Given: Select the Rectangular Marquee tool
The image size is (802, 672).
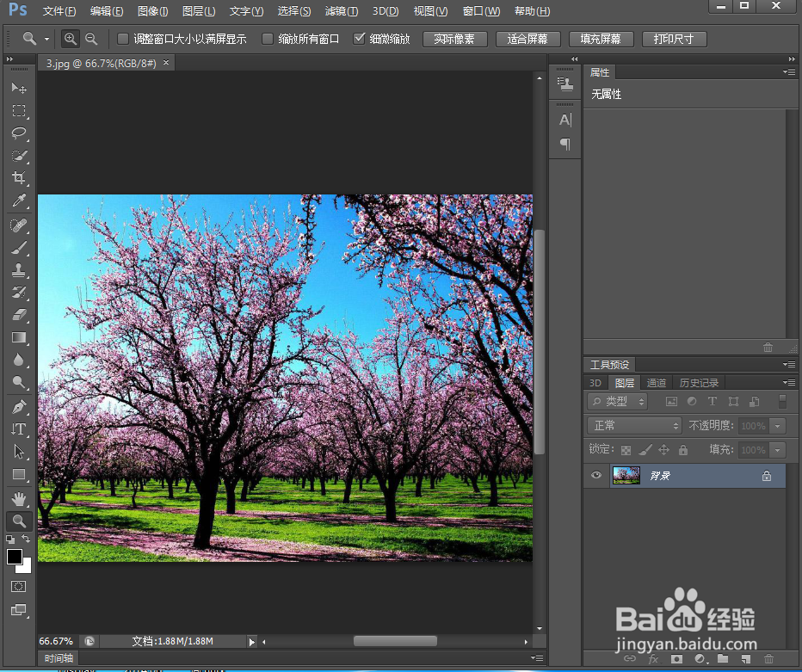Looking at the screenshot, I should pos(19,110).
